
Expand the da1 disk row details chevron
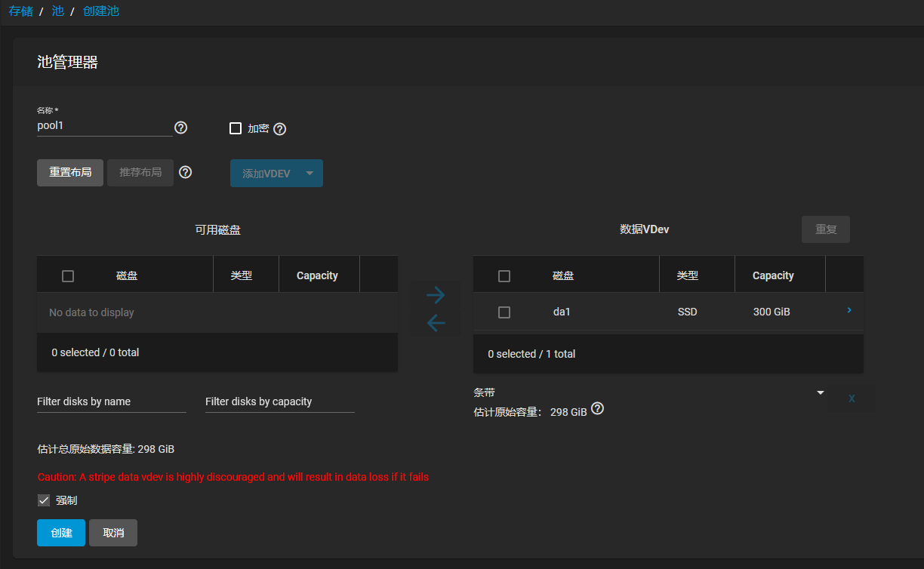coord(849,310)
